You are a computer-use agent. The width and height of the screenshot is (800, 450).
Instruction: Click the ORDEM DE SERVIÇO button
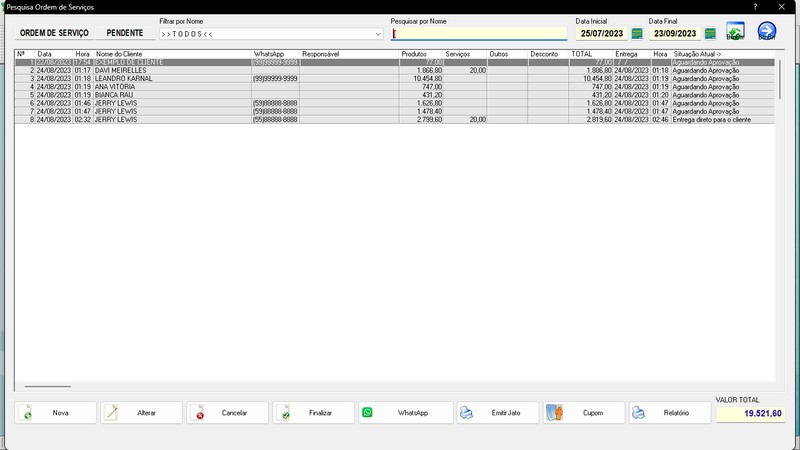54,33
